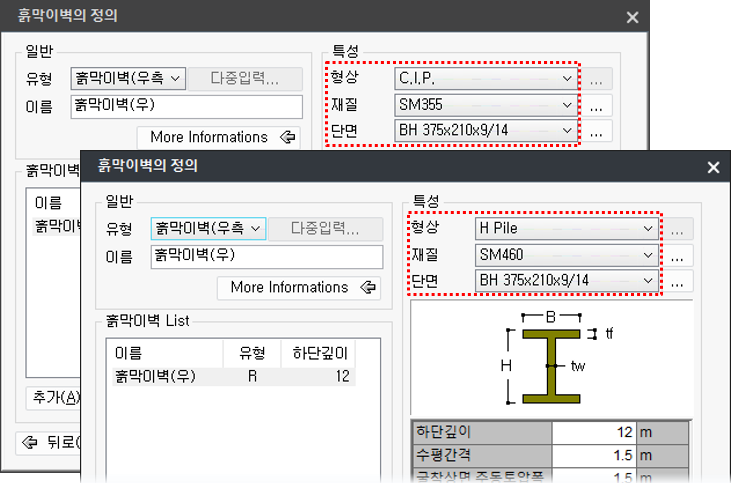Open 형상 dropdown showing C.I.P.
The image size is (731, 483).
coord(486,77)
